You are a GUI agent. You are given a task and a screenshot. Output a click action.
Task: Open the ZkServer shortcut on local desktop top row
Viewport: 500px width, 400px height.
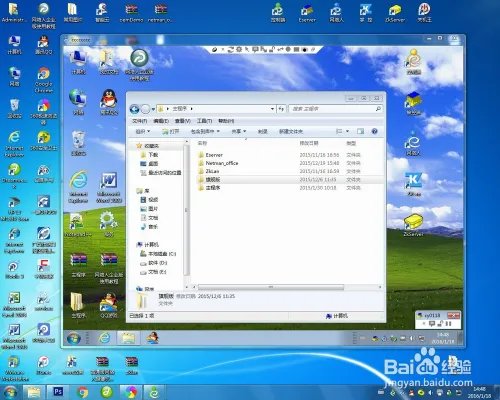click(x=395, y=13)
